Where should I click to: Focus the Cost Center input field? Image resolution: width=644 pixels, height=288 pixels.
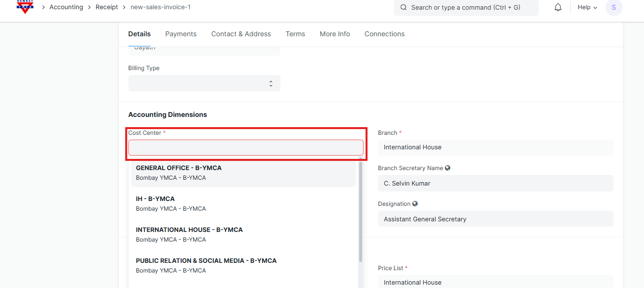click(x=246, y=148)
